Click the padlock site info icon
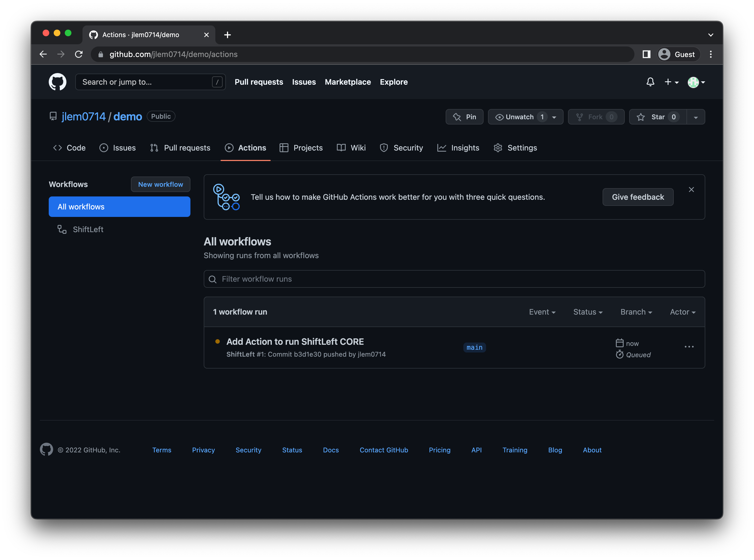This screenshot has width=754, height=560. point(100,54)
